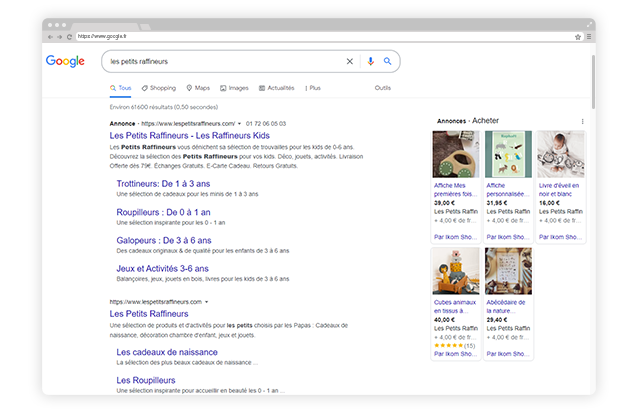Image resolution: width=635 pixels, height=420 pixels.
Task: Open the organic 'Les Petits Raffineurs' result
Action: pos(149,313)
